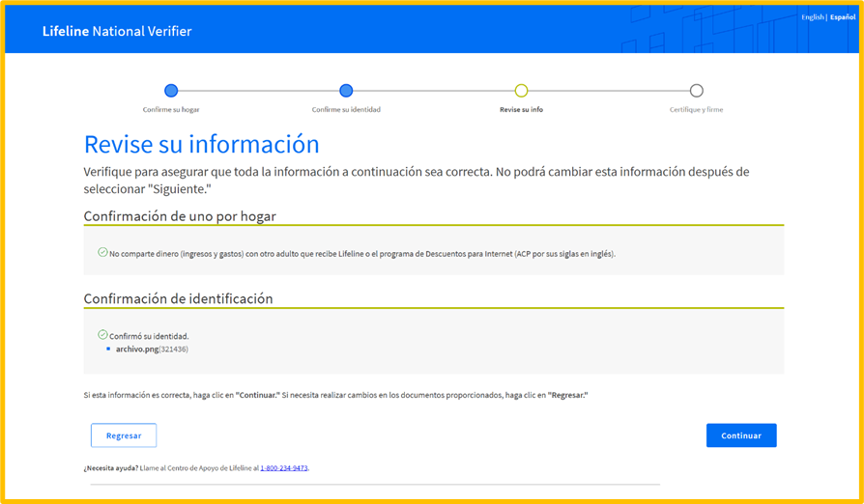Click the No comparte dinero statement
Viewport: 864px width, 504px height.
coord(362,254)
